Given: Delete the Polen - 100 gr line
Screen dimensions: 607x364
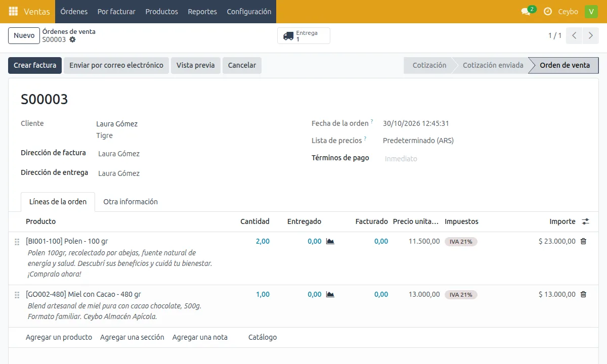Looking at the screenshot, I should (583, 242).
